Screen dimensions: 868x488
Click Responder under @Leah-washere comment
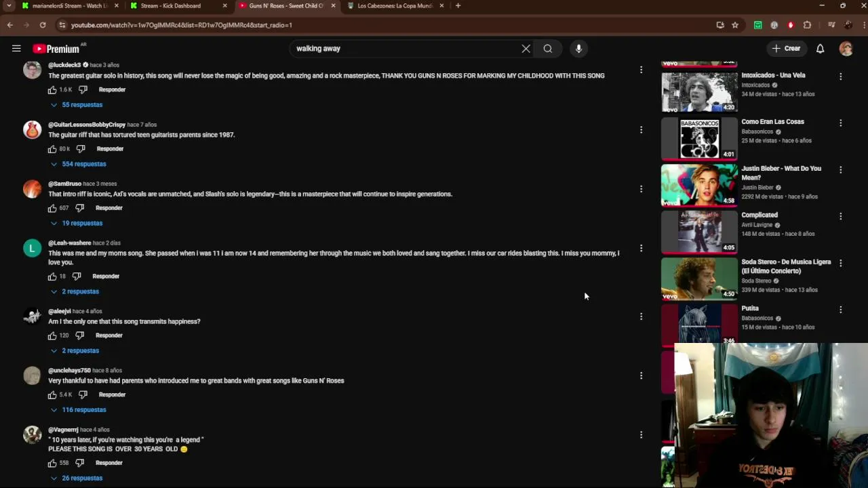[x=106, y=277]
